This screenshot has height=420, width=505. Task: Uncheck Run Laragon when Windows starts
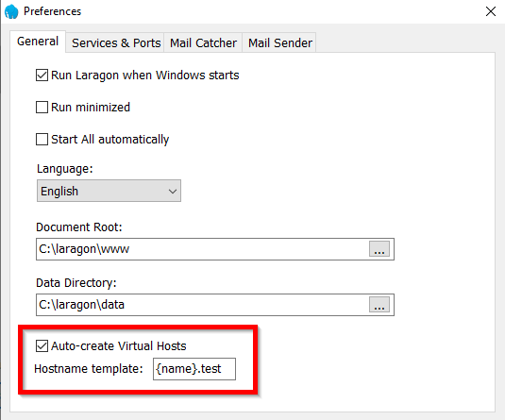(x=42, y=76)
